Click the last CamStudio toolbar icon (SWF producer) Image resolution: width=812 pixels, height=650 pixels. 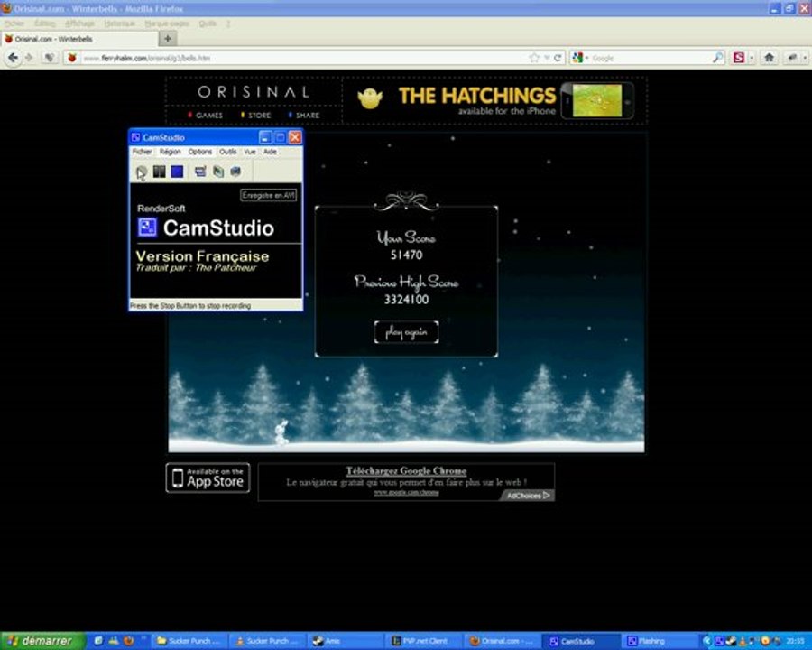[235, 171]
